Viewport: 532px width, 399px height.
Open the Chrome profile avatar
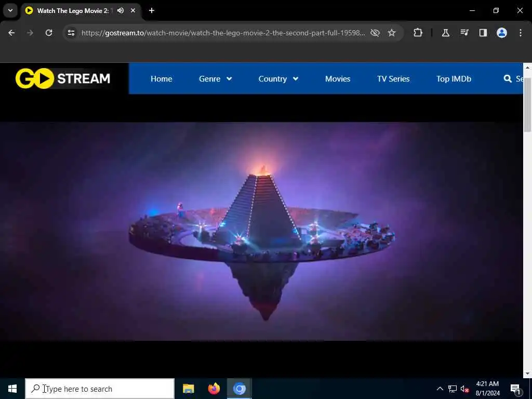coord(502,33)
